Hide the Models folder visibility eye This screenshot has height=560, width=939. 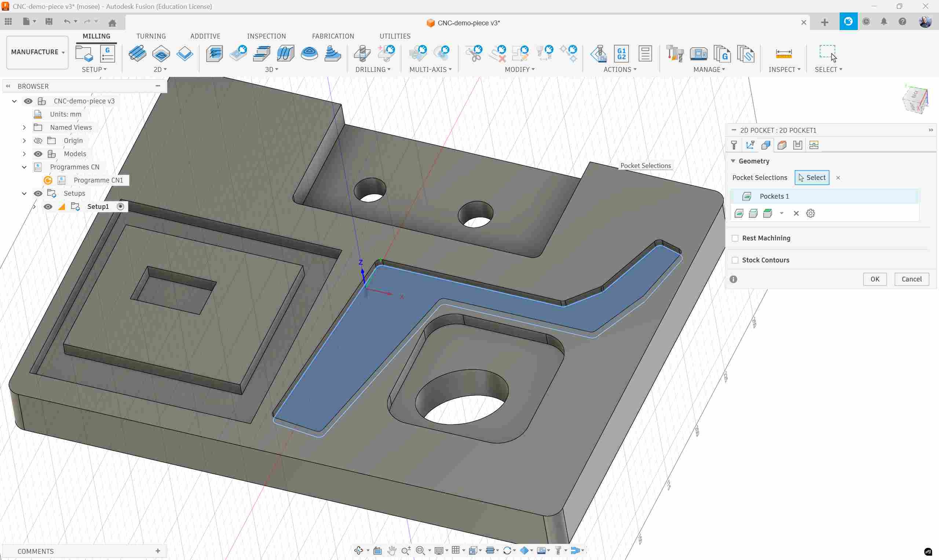pyautogui.click(x=38, y=154)
